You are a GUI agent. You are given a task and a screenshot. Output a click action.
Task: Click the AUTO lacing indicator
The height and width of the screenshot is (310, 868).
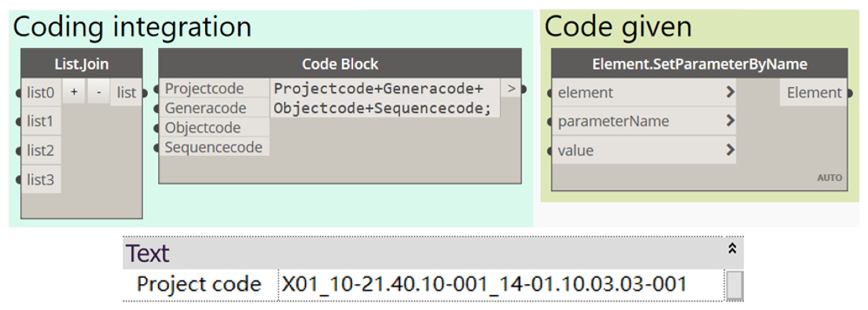pos(829,178)
